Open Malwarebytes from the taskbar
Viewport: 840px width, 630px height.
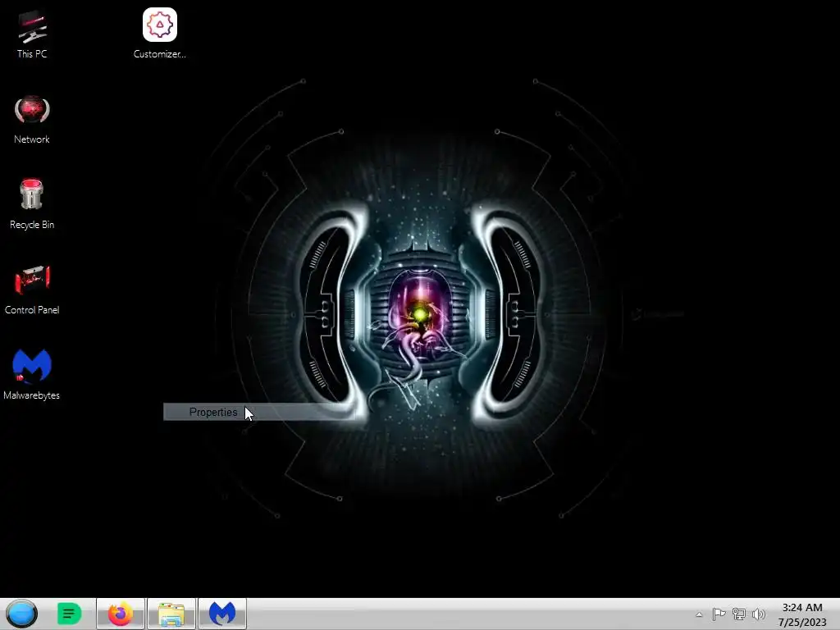[222, 614]
